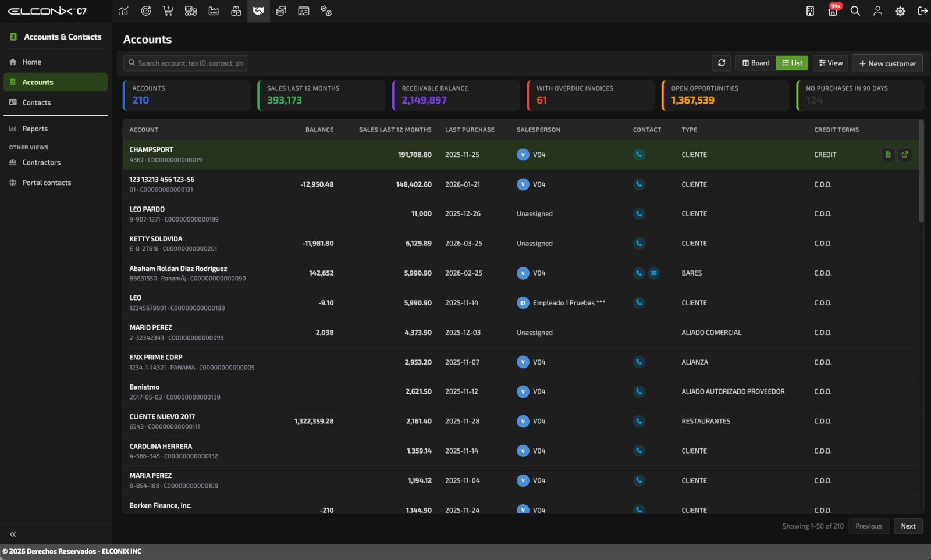Open the MARIA PEREZ account row
This screenshot has width=931, height=560.
521,481
